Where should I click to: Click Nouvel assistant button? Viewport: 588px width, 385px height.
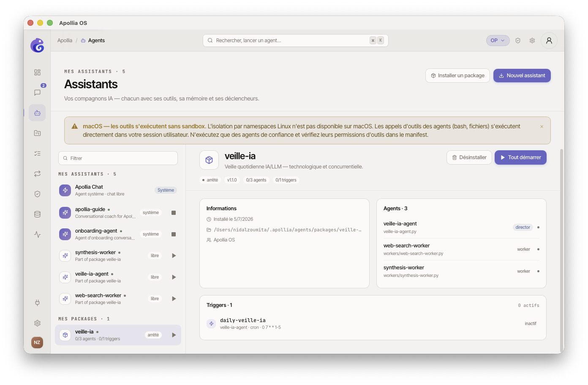pos(522,76)
